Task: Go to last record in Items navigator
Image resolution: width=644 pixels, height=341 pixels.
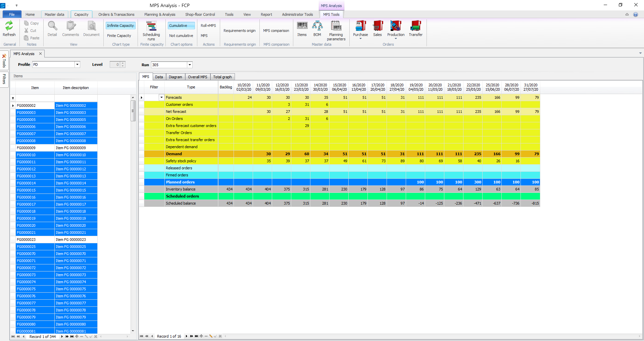Action: pos(72,336)
